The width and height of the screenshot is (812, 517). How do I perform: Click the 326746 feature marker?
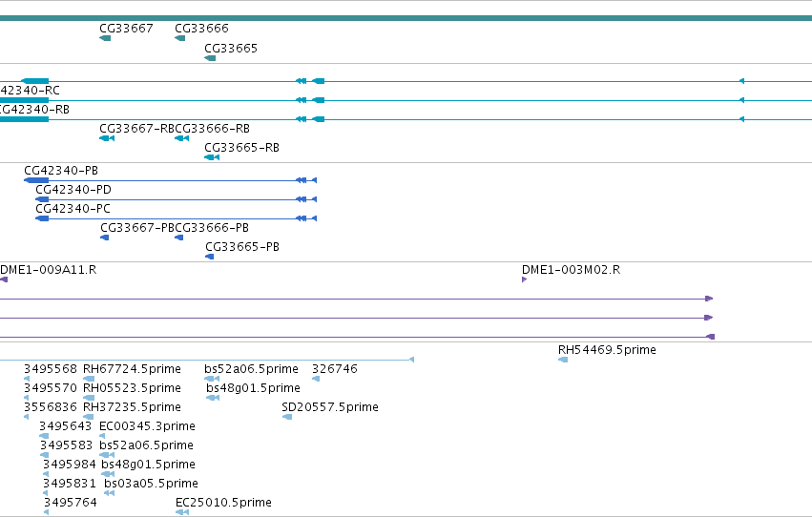click(316, 379)
